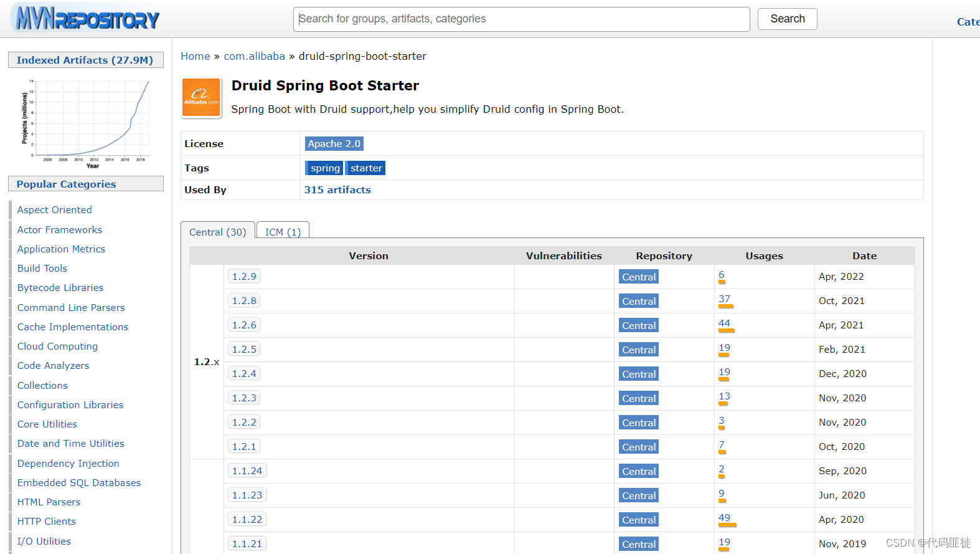
Task: Open Collections category
Action: coord(42,386)
